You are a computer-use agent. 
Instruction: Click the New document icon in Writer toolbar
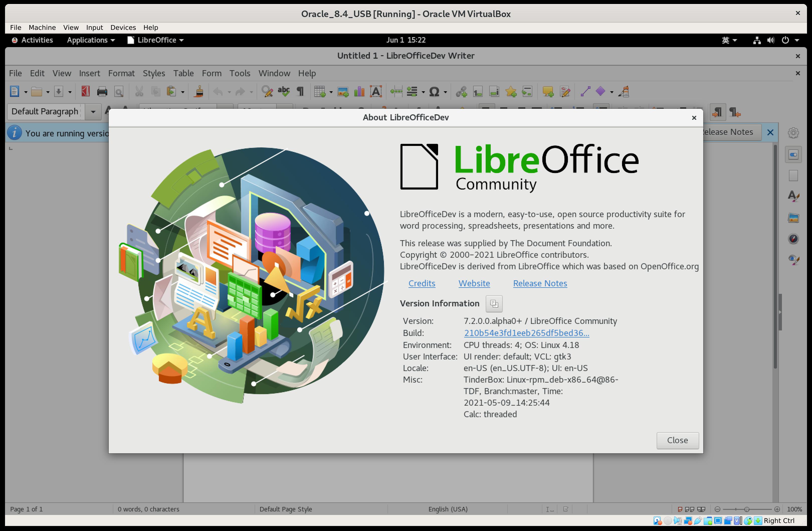pyautogui.click(x=14, y=92)
